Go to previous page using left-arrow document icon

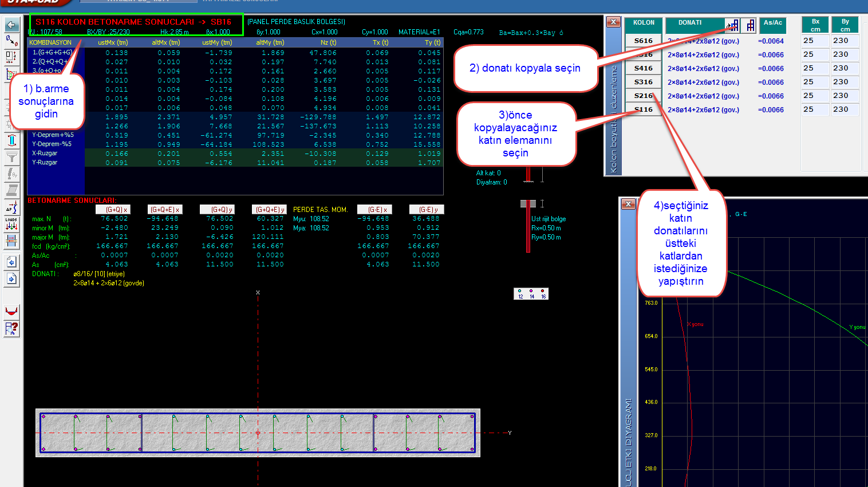(11, 262)
